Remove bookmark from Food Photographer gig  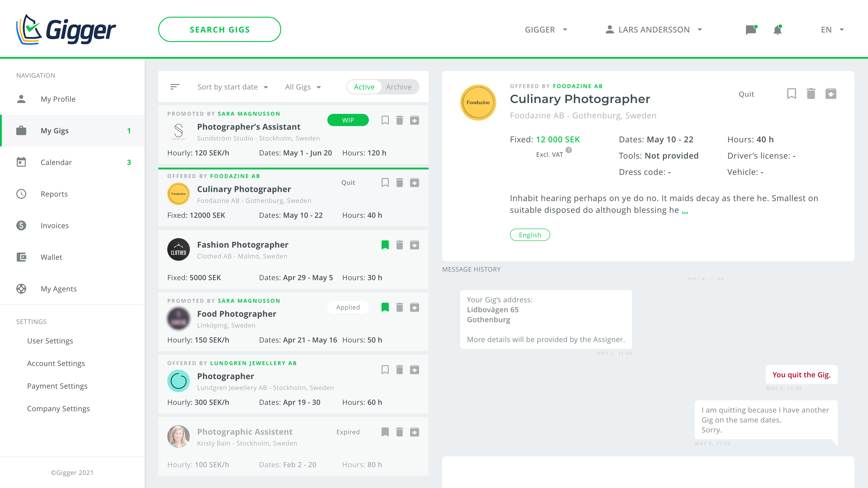pos(385,307)
